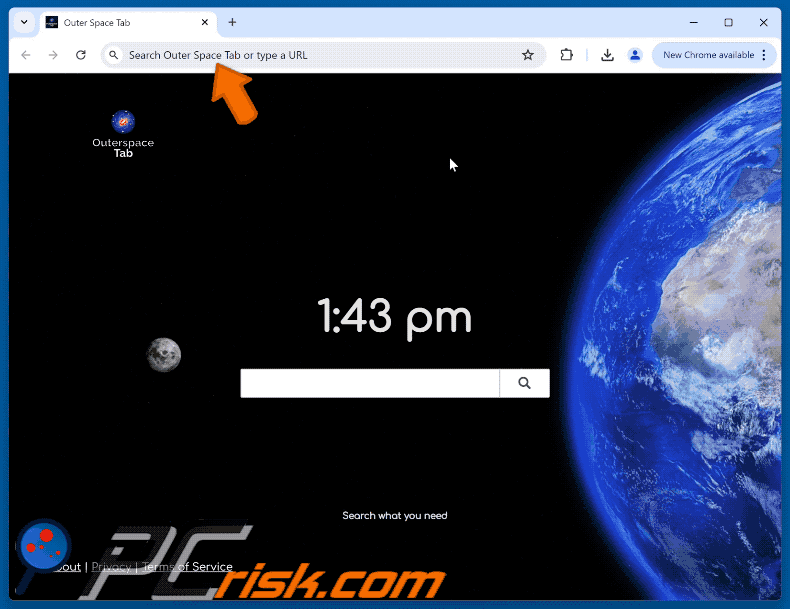The height and width of the screenshot is (609, 790).
Task: Close the Chrome window
Action: [x=763, y=22]
